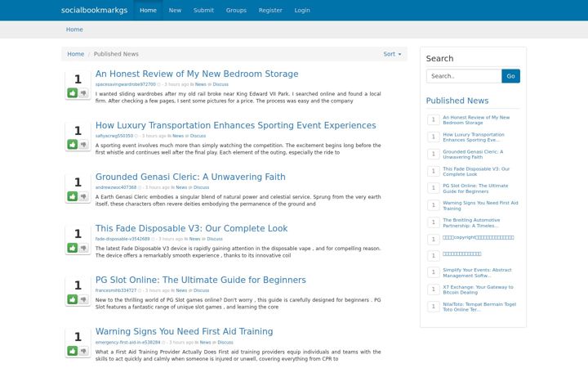The height and width of the screenshot is (368, 588).
Task: Open sidebar link This Fade Disposable V3
Action: [x=476, y=172]
